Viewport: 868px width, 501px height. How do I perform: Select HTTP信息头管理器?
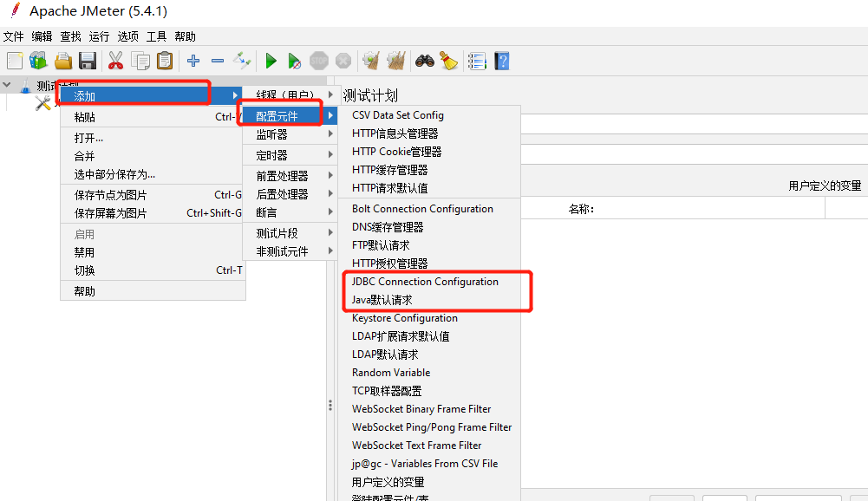click(x=429, y=133)
